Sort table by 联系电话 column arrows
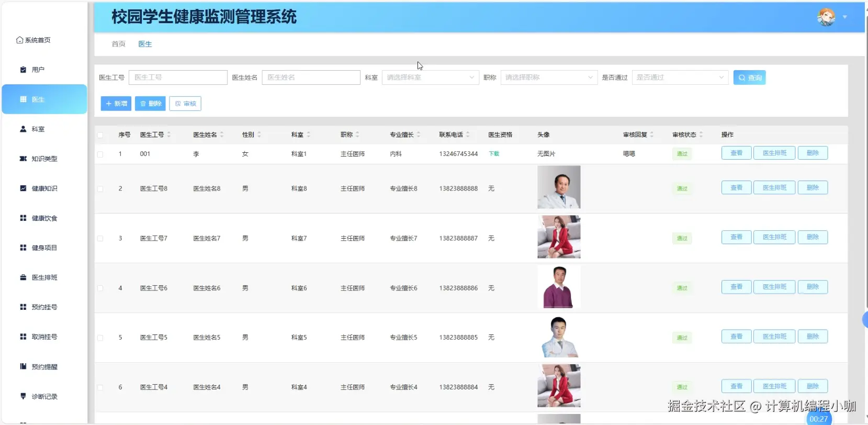Viewport: 868px width, 425px height. (468, 135)
